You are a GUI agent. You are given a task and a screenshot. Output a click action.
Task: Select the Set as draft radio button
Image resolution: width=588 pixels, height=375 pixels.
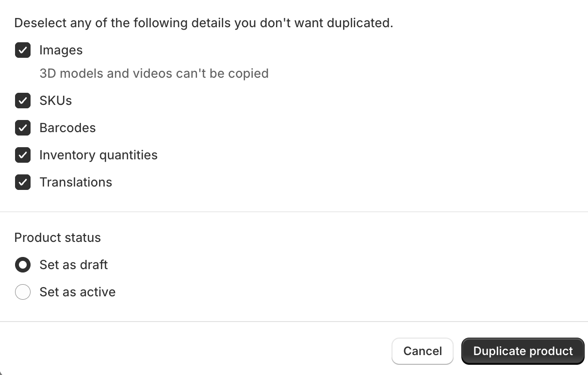pyautogui.click(x=23, y=265)
